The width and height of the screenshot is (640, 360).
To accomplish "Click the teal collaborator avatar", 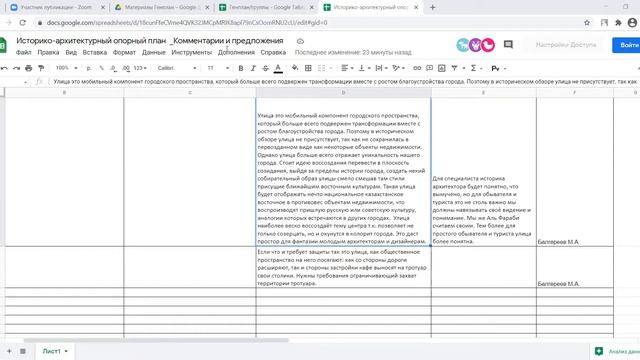I will click(x=463, y=45).
